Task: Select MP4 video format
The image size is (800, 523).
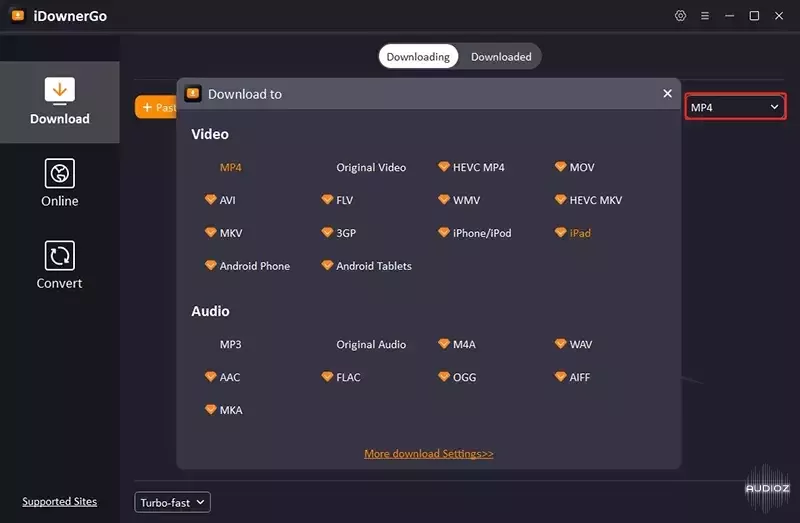Action: (x=231, y=167)
